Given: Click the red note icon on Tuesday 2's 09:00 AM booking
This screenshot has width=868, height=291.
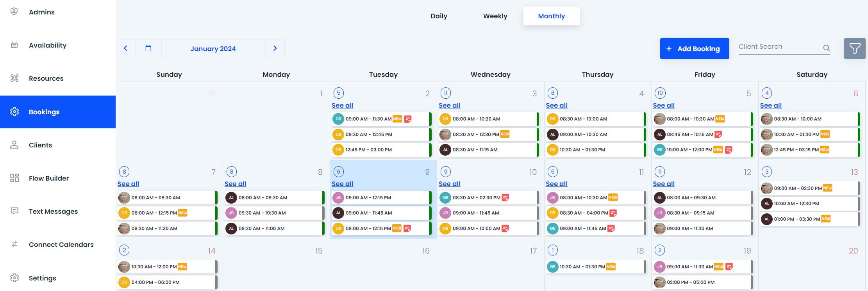Looking at the screenshot, I should click(x=407, y=119).
